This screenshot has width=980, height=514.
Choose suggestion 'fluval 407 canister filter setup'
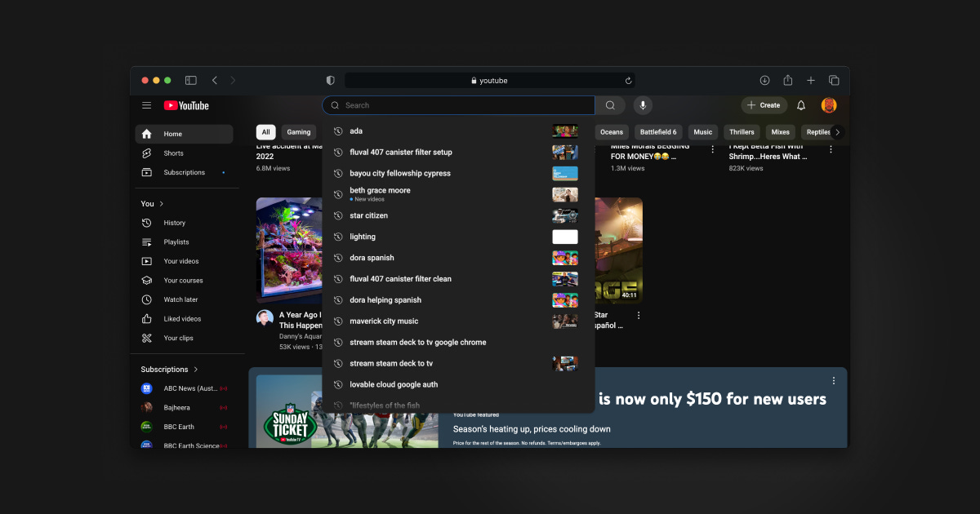(458, 153)
